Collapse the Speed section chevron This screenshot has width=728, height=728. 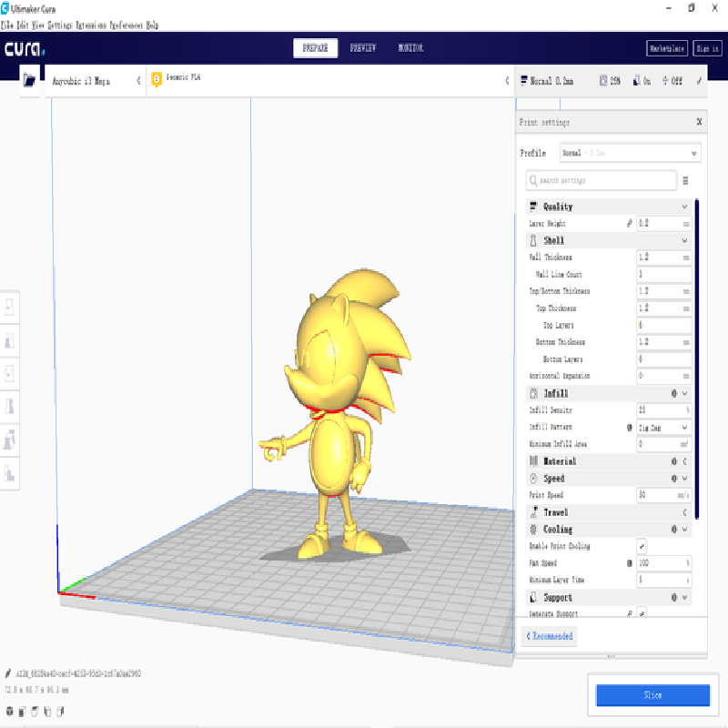[x=684, y=479]
